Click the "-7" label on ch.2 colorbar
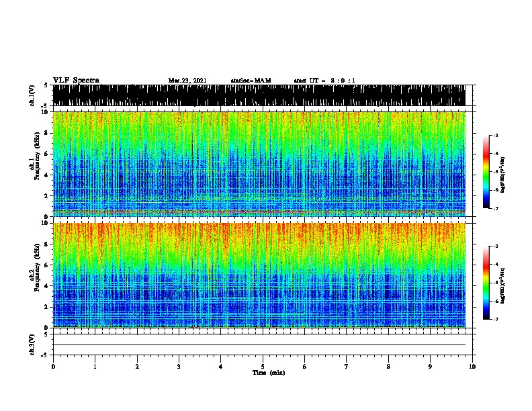The width and height of the screenshot is (532, 411). point(495,319)
